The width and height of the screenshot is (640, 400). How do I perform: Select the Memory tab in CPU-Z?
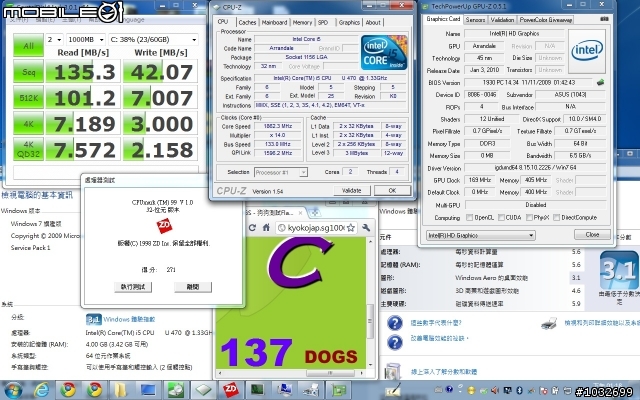302,22
